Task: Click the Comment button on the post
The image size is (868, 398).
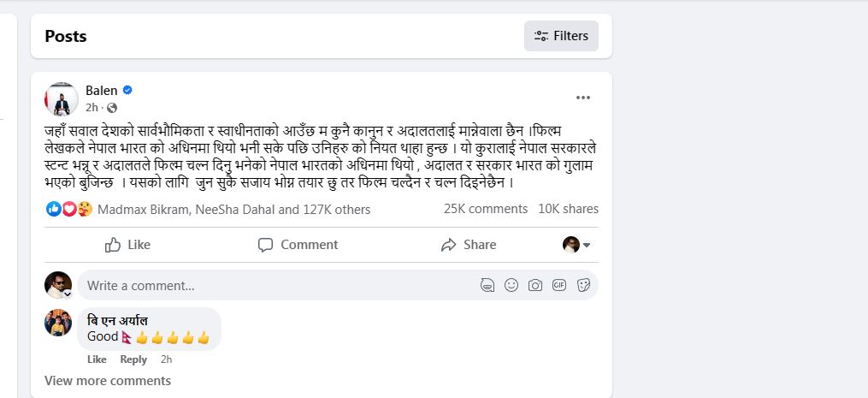Action: pyautogui.click(x=298, y=245)
